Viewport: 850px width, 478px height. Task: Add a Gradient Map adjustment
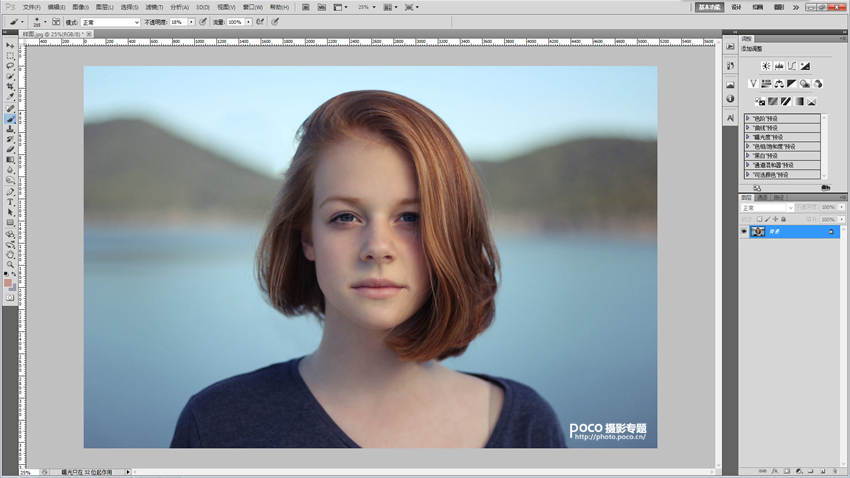coord(799,101)
